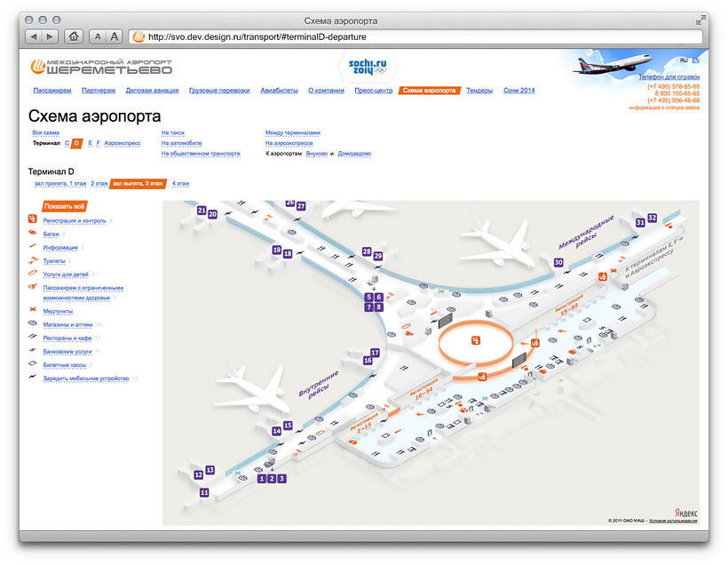Filter map by Зарядить мобильное устройство link
Screen dimensions: 728x565
86,378
